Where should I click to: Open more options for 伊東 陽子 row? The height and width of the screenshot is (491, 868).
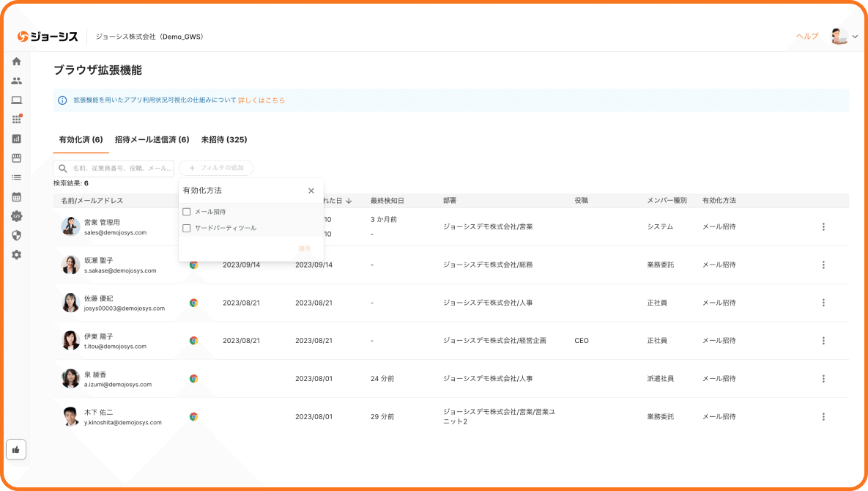tap(824, 341)
